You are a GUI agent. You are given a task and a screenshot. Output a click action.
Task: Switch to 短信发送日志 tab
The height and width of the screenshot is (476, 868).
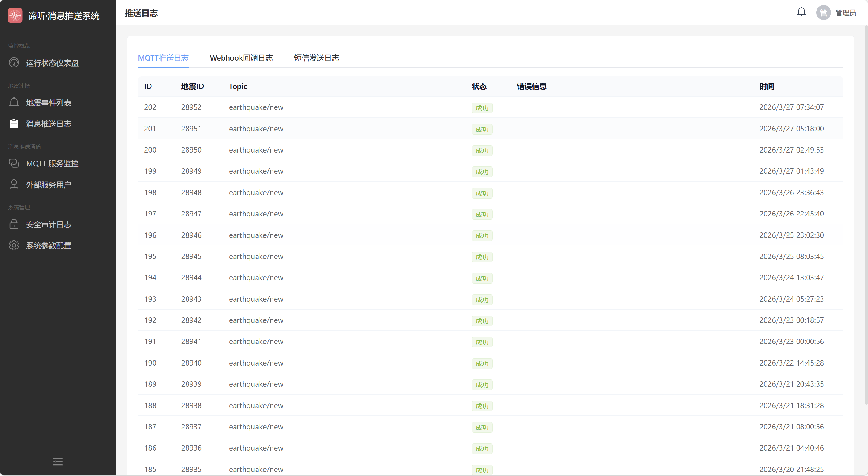316,58
